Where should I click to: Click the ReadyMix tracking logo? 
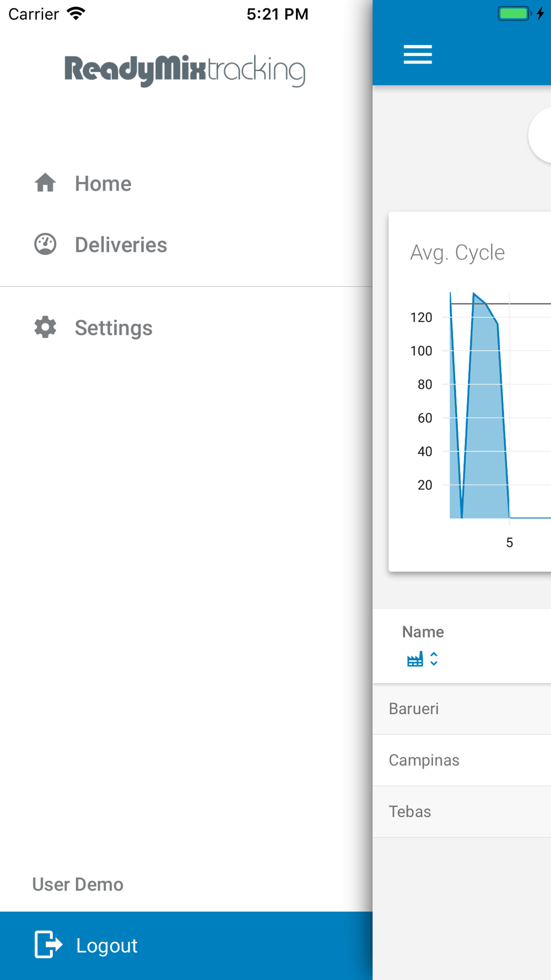coord(185,71)
